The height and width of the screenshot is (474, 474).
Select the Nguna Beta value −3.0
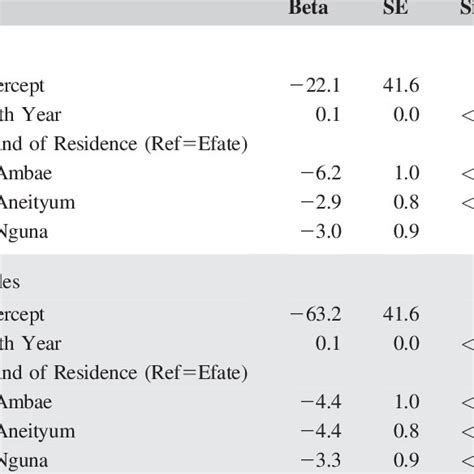tap(321, 232)
